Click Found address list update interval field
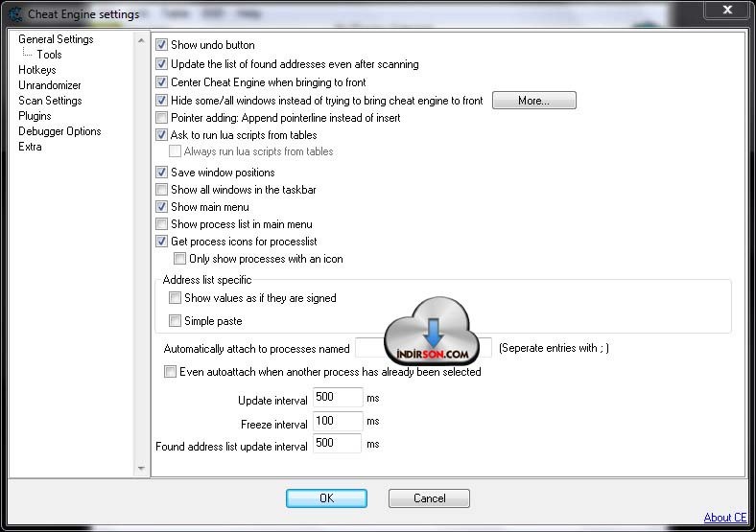Viewport: 756px width, 532px height. coord(337,443)
